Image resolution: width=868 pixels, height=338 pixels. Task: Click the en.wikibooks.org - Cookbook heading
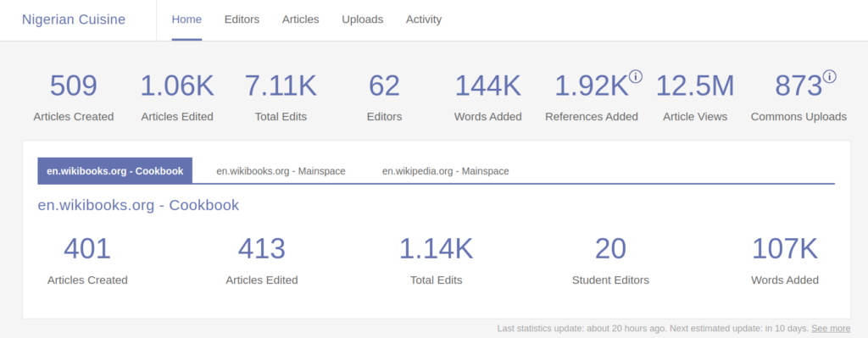[138, 205]
